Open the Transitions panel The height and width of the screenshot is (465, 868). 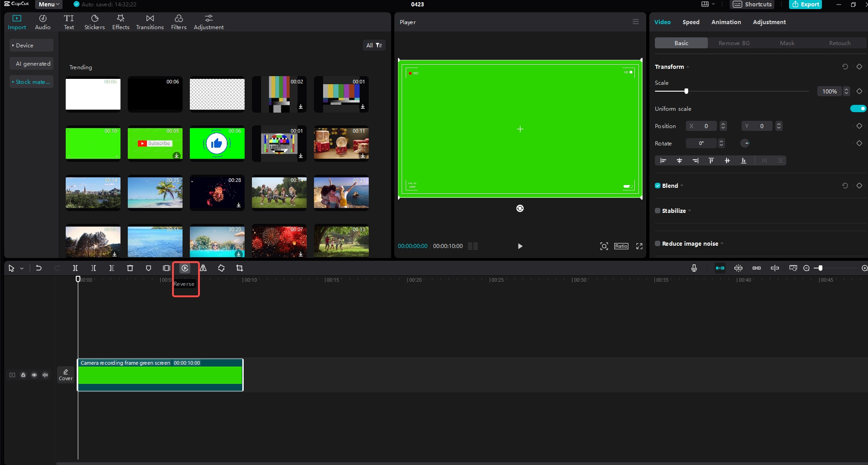[x=150, y=21]
